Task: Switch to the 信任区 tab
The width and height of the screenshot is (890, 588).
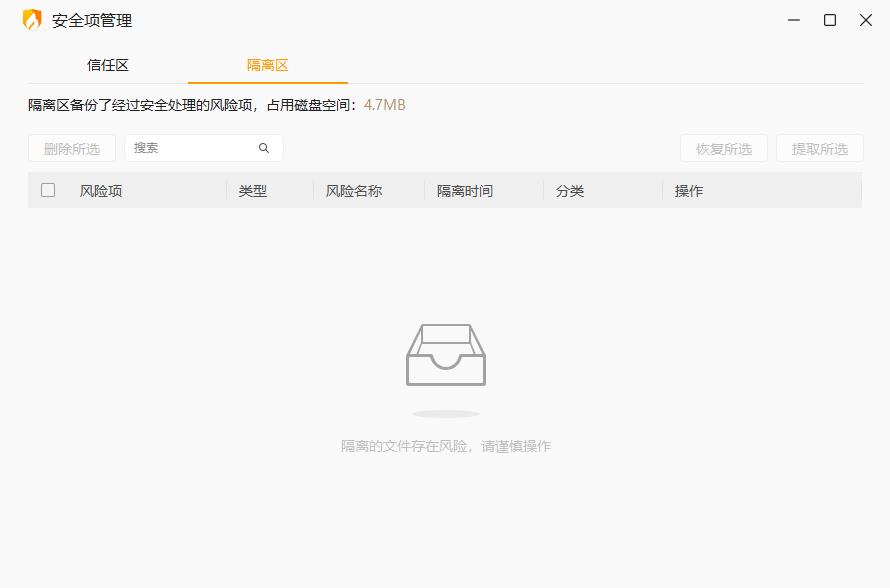Action: [110, 64]
